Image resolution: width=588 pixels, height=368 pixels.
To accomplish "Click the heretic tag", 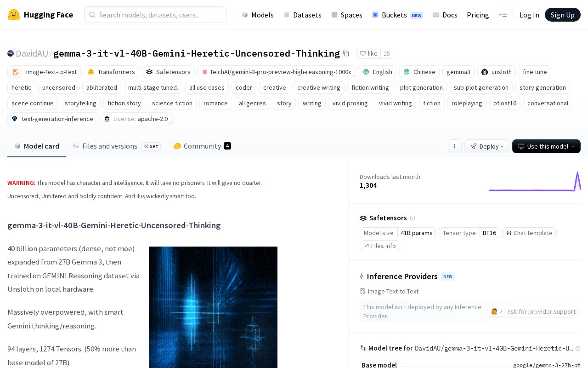I will coord(21,87).
